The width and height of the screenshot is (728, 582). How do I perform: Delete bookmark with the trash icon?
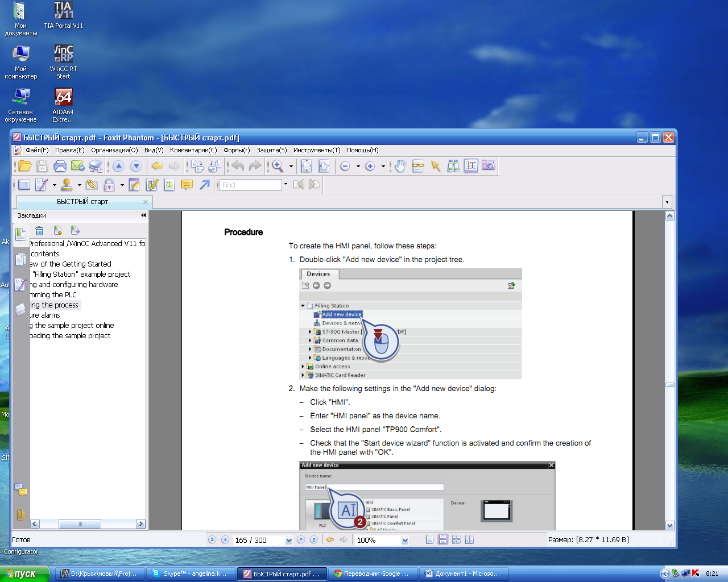pos(39,230)
